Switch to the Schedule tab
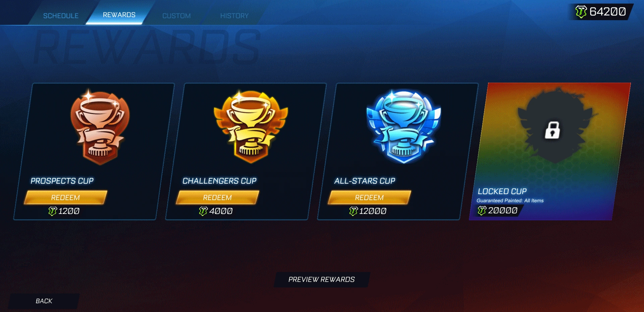644x312 pixels. coord(61,16)
